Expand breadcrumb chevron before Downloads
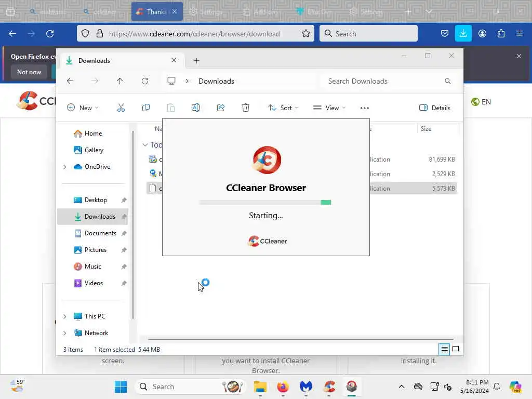Image resolution: width=532 pixels, height=399 pixels. (187, 81)
